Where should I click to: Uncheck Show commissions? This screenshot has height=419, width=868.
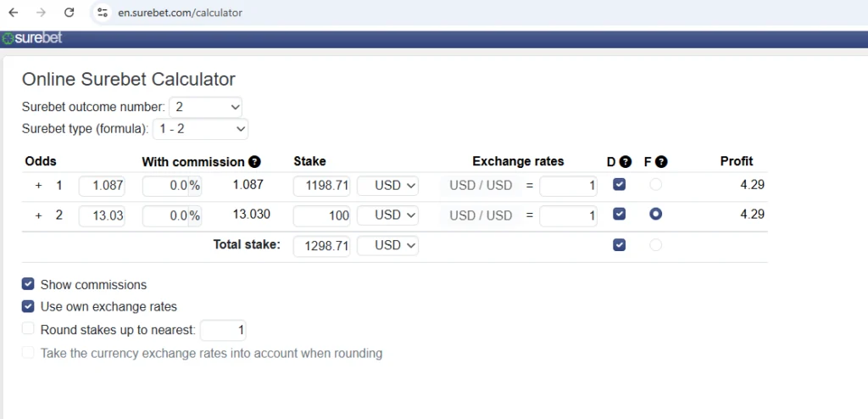tap(28, 284)
